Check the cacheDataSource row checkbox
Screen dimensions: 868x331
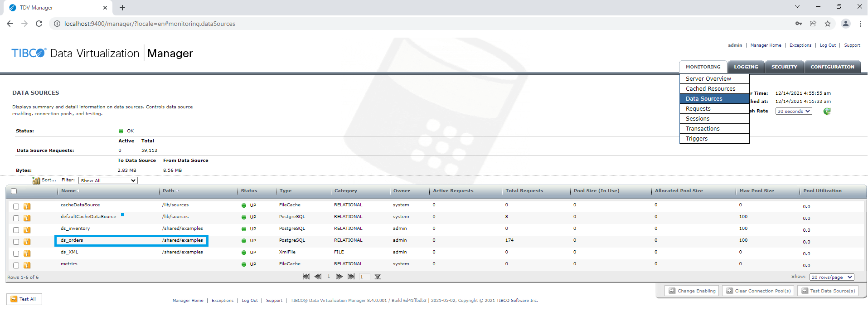pyautogui.click(x=16, y=206)
